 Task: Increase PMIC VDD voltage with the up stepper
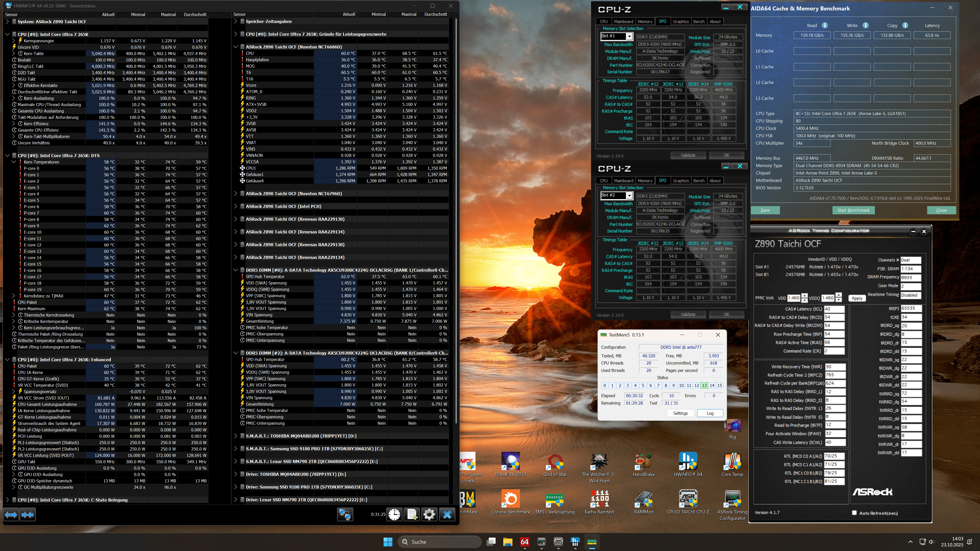[x=804, y=296]
